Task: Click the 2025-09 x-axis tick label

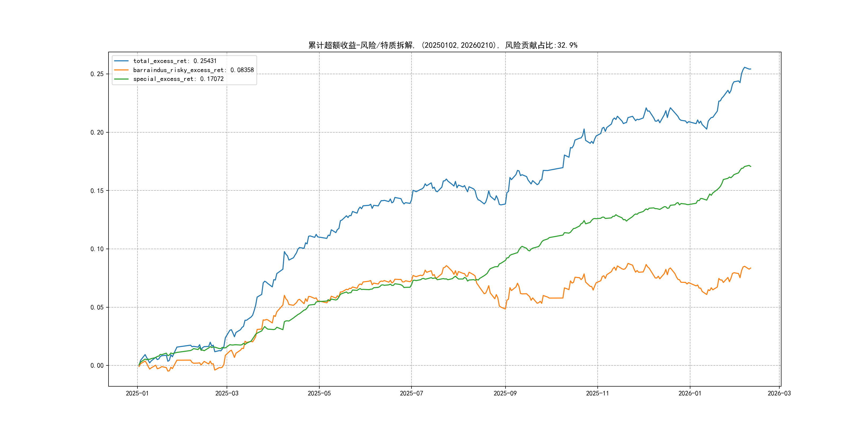Action: point(505,393)
